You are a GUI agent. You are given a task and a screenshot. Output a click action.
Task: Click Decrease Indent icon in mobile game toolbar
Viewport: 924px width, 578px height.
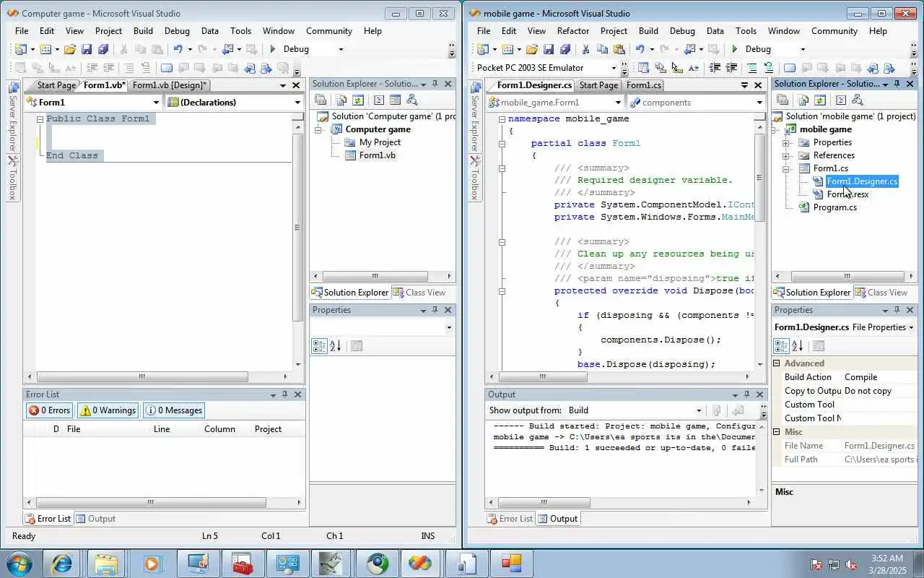click(715, 68)
